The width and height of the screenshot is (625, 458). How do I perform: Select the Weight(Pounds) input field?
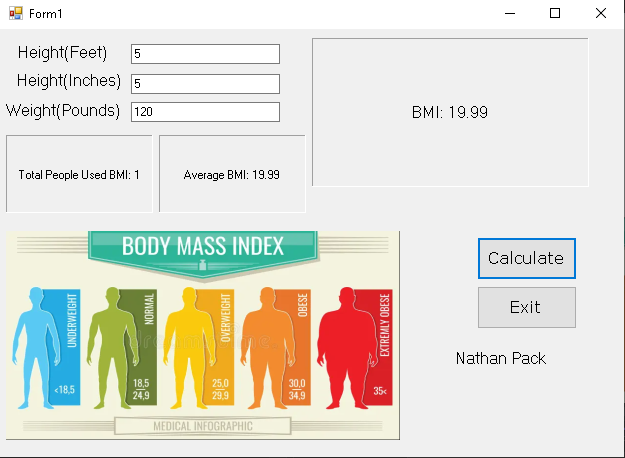coord(205,112)
